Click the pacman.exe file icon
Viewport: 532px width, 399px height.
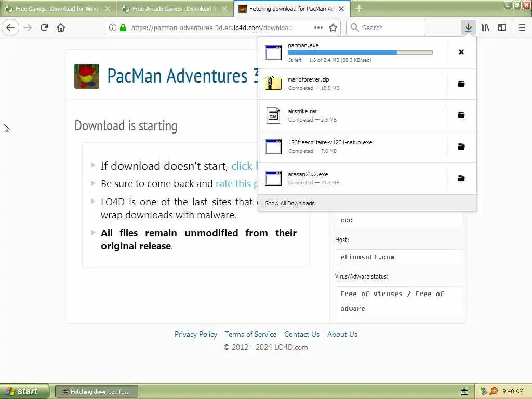coord(273,52)
